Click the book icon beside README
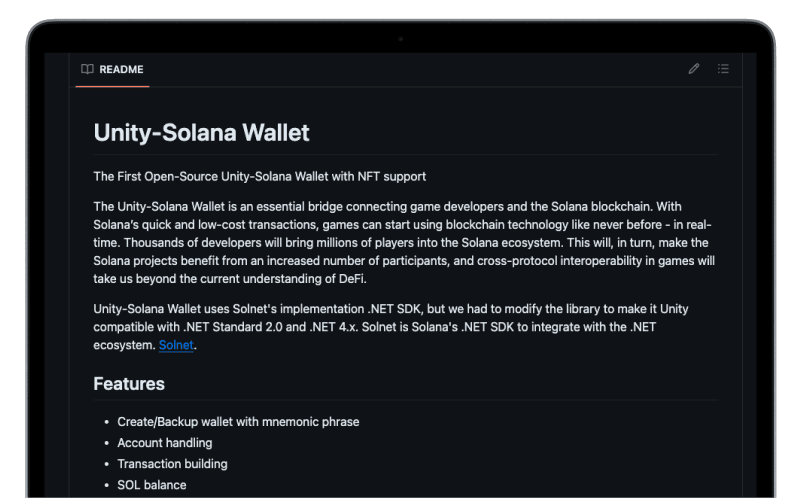The width and height of the screenshot is (801, 498). [88, 69]
